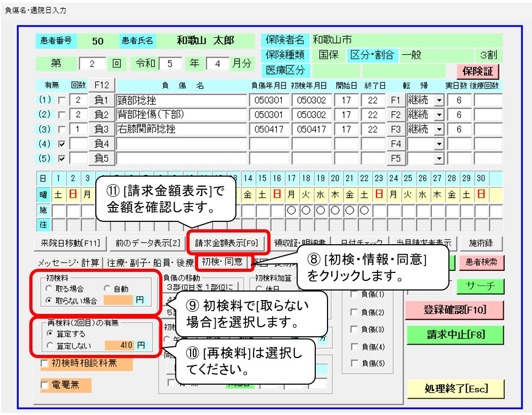Open the メッセージ・計算 tab

click(68, 262)
